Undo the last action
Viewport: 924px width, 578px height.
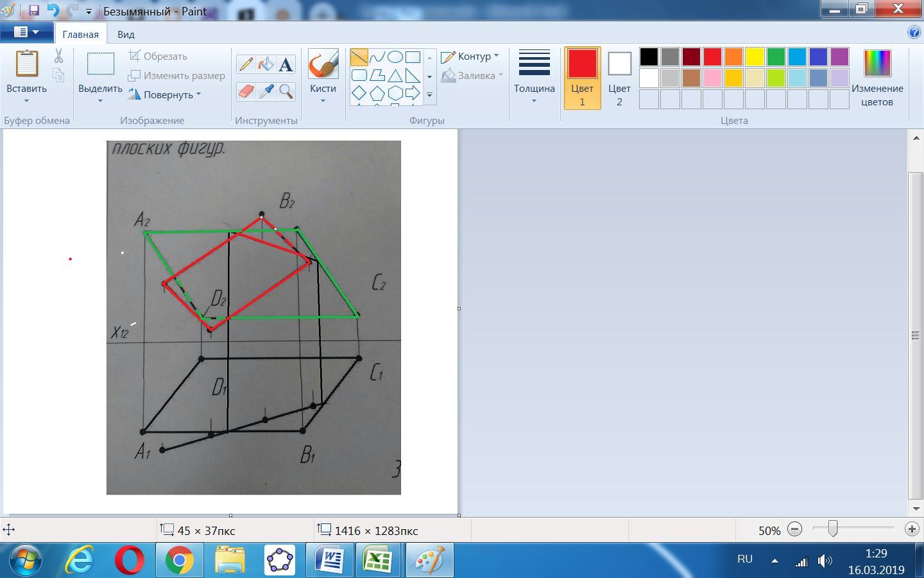pyautogui.click(x=53, y=10)
